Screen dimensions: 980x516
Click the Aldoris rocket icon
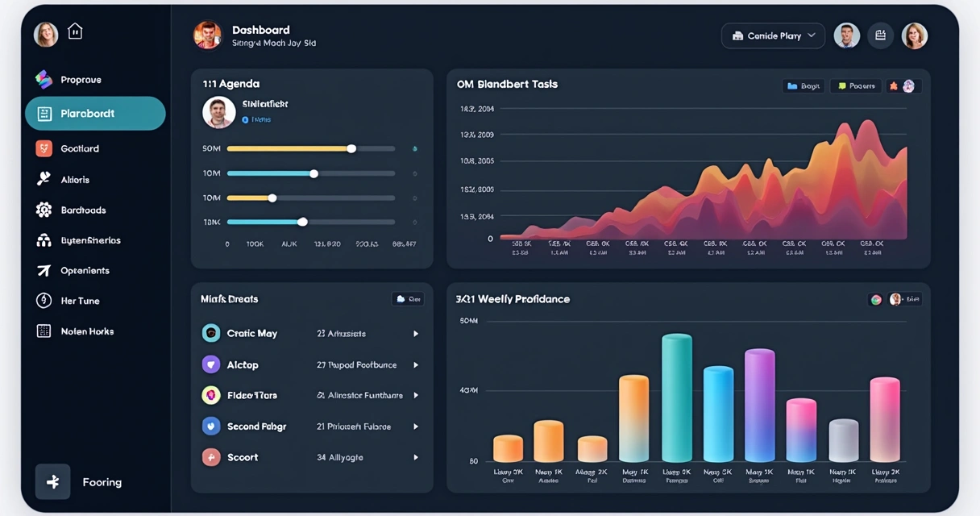(44, 179)
